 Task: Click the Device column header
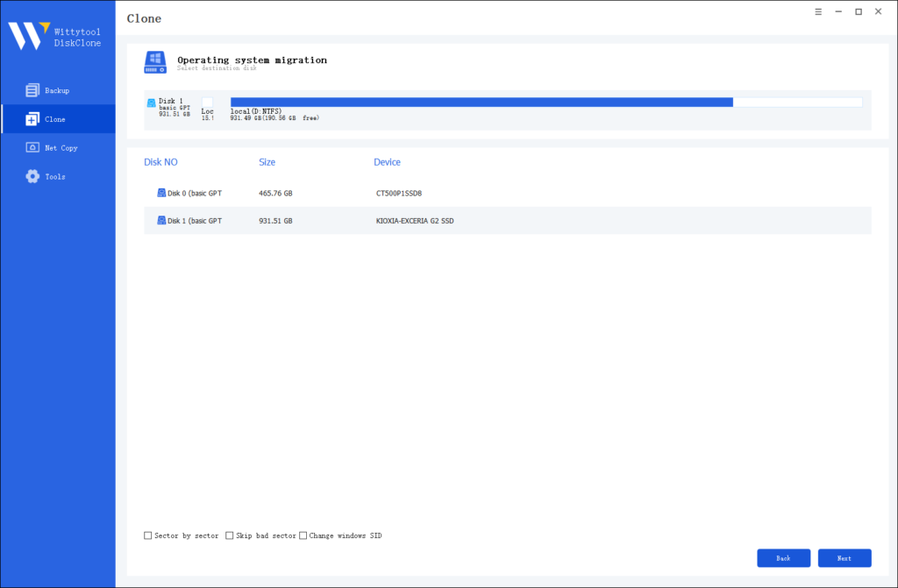pos(388,162)
